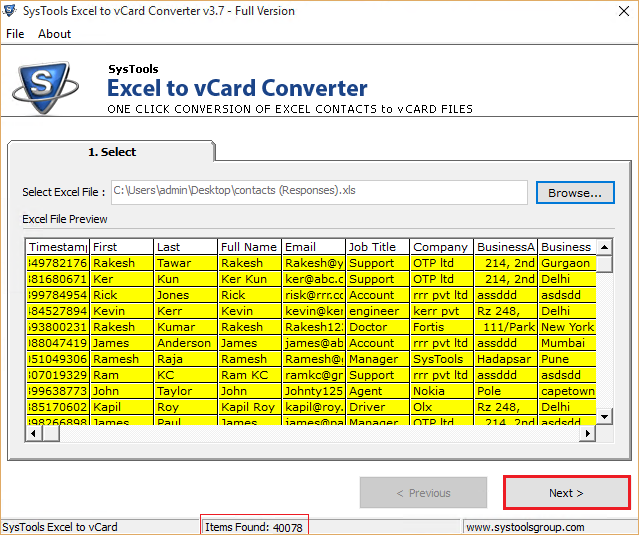The height and width of the screenshot is (535, 639).
Task: Click the Full Name column header
Action: pos(249,247)
